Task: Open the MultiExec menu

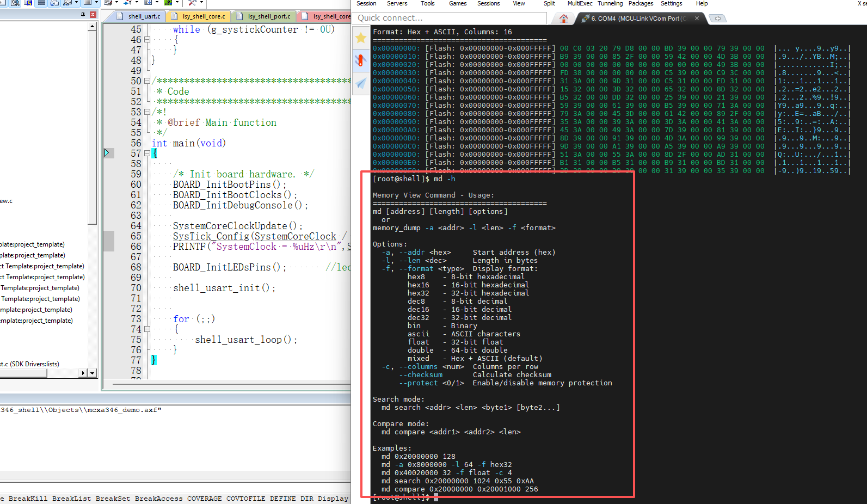Action: [580, 3]
